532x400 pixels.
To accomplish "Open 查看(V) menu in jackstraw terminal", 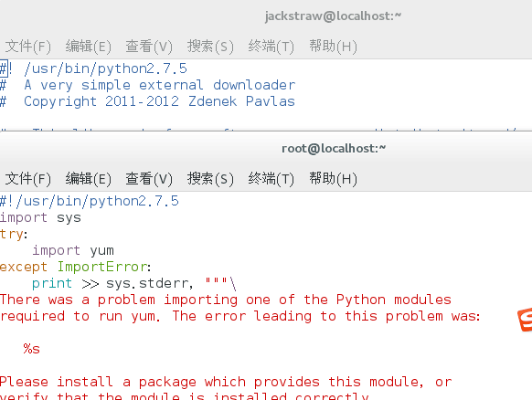I will point(149,46).
